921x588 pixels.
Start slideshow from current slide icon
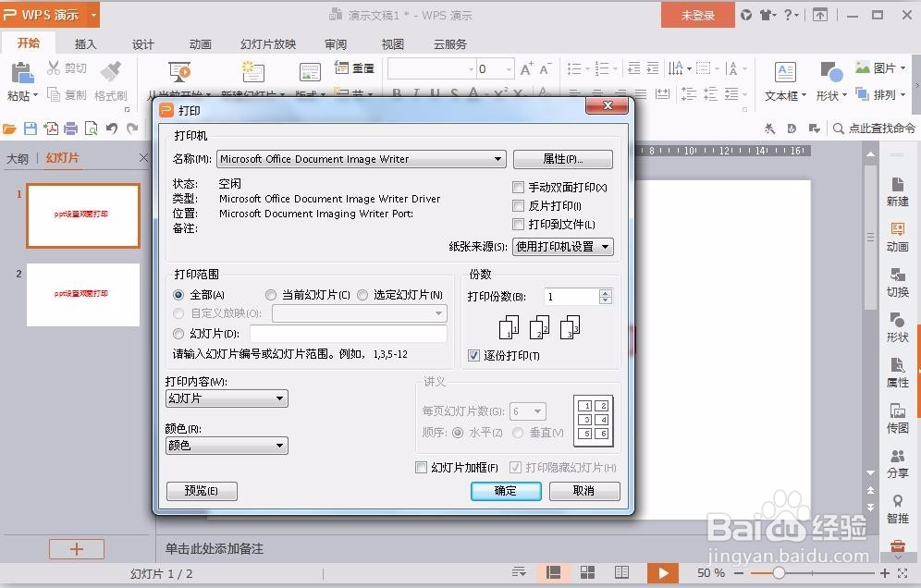point(179,72)
